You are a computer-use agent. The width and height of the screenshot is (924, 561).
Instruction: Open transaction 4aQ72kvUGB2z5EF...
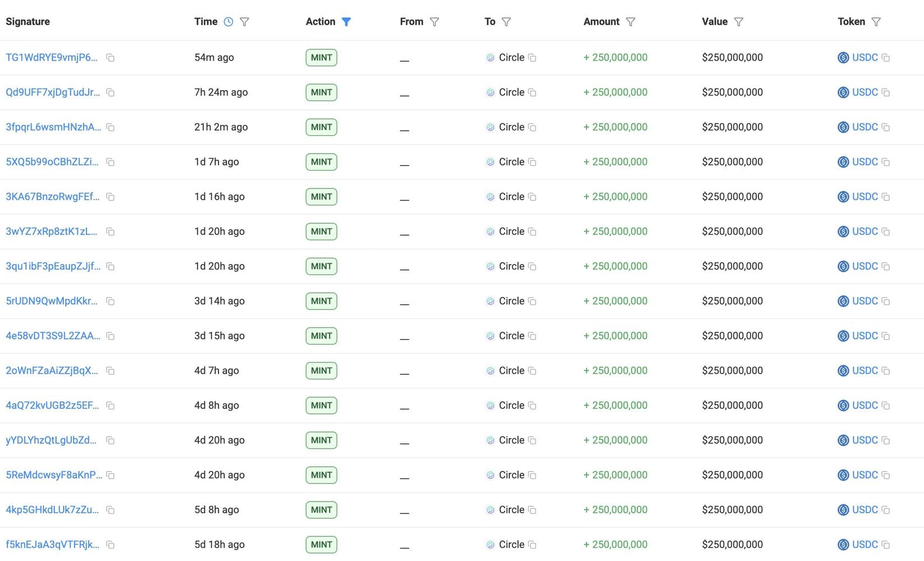click(x=52, y=405)
